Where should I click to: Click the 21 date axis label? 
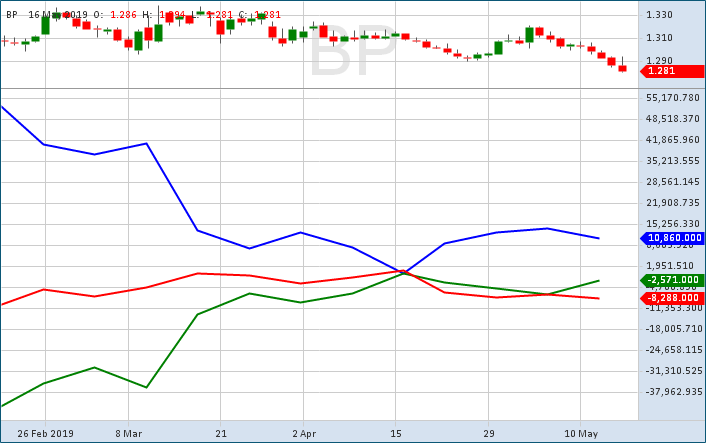(221, 434)
